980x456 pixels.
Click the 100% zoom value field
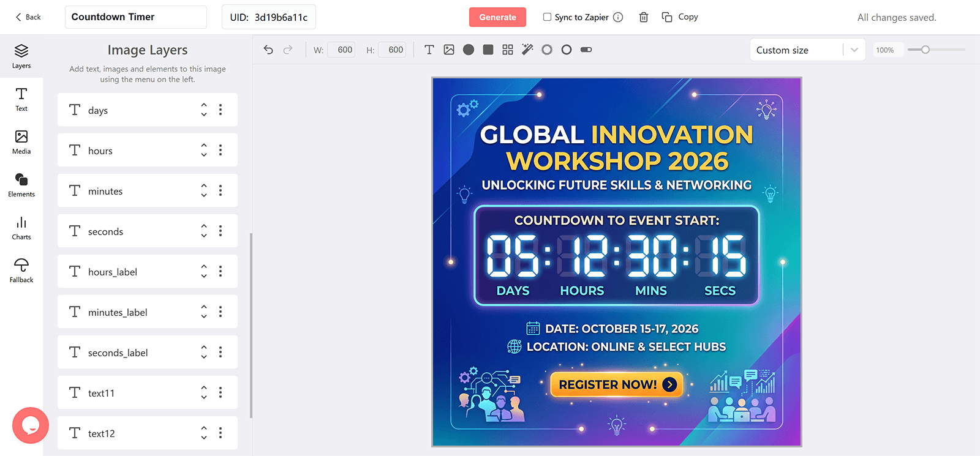(x=887, y=50)
